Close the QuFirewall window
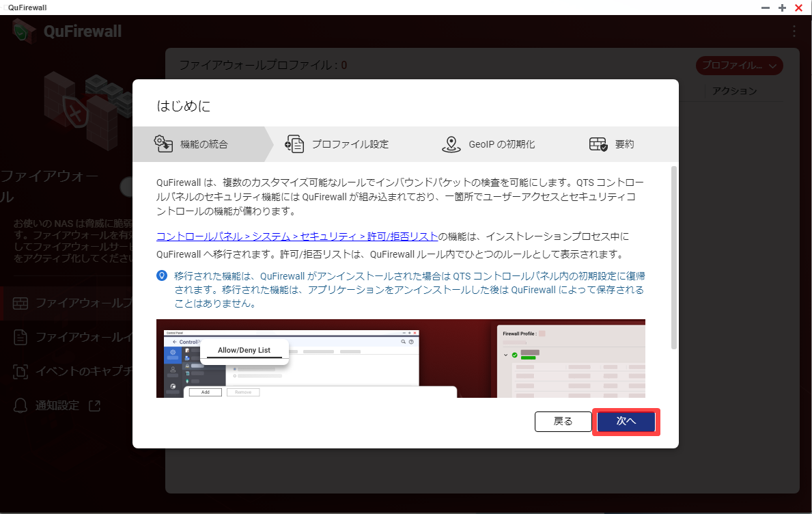 point(798,8)
